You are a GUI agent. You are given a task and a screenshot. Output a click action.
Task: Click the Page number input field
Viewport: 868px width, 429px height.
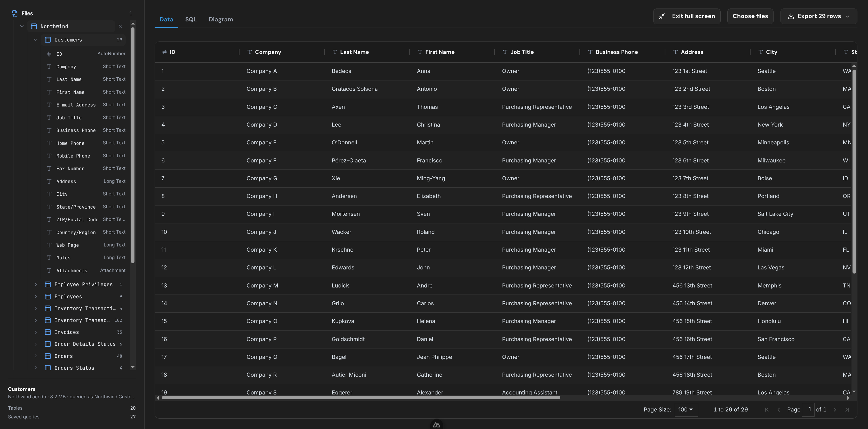pos(808,409)
